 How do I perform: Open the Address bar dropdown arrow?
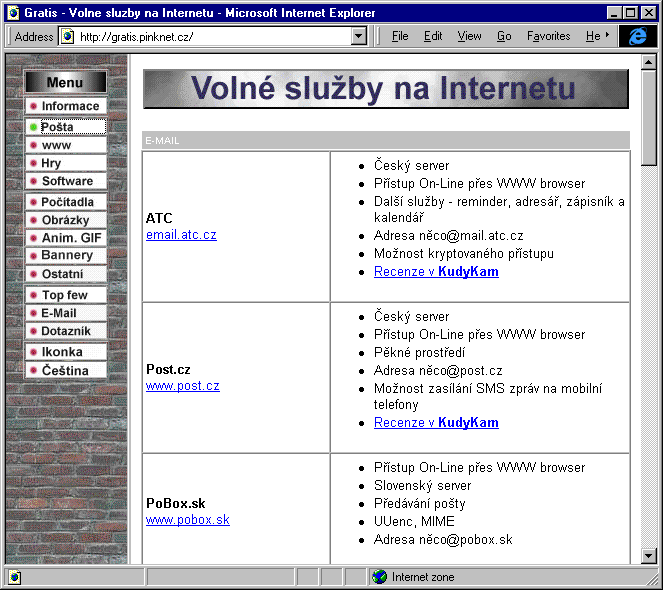[x=359, y=36]
